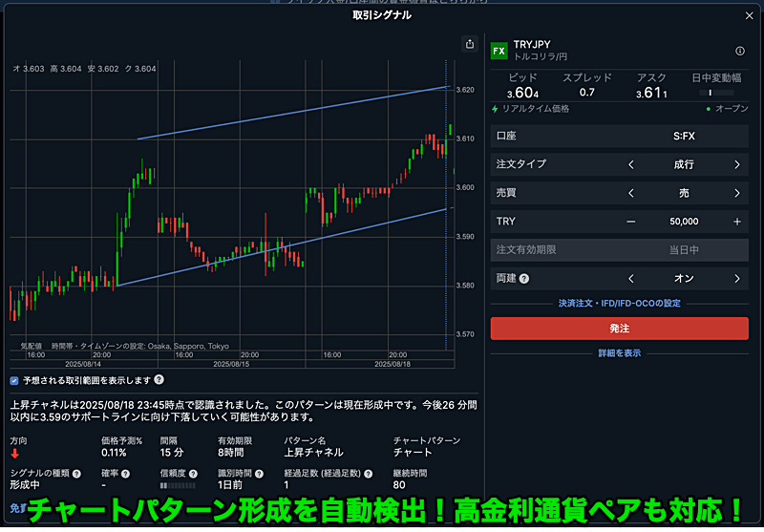Click the 3.570 price axis label
This screenshot has height=532, width=764.
tap(465, 334)
